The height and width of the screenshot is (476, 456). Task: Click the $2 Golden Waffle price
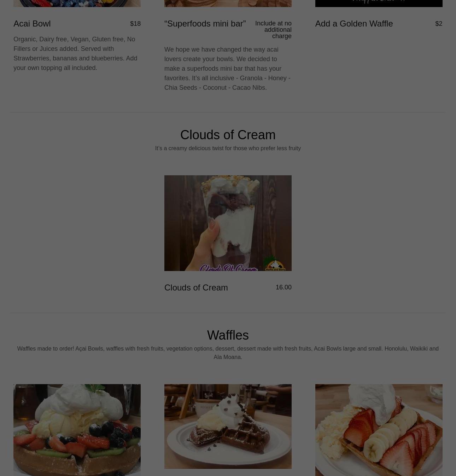click(x=438, y=23)
